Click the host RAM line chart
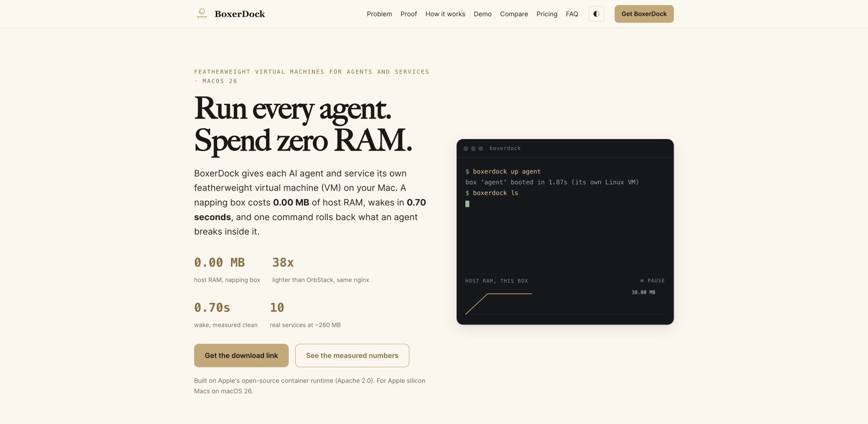 565,303
